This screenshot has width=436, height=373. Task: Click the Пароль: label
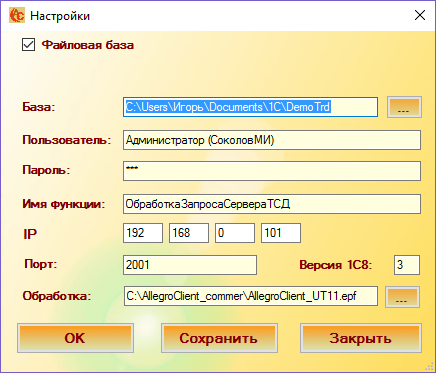pos(46,170)
